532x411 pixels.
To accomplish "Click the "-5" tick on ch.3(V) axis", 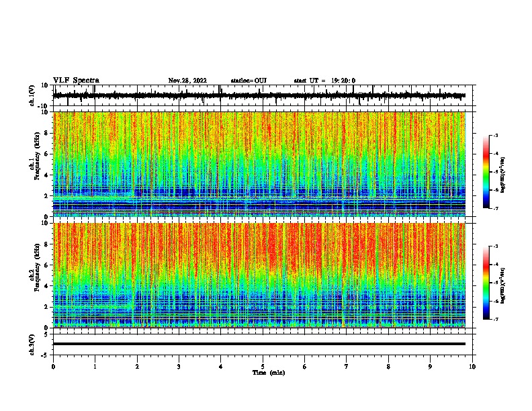I will [46, 355].
